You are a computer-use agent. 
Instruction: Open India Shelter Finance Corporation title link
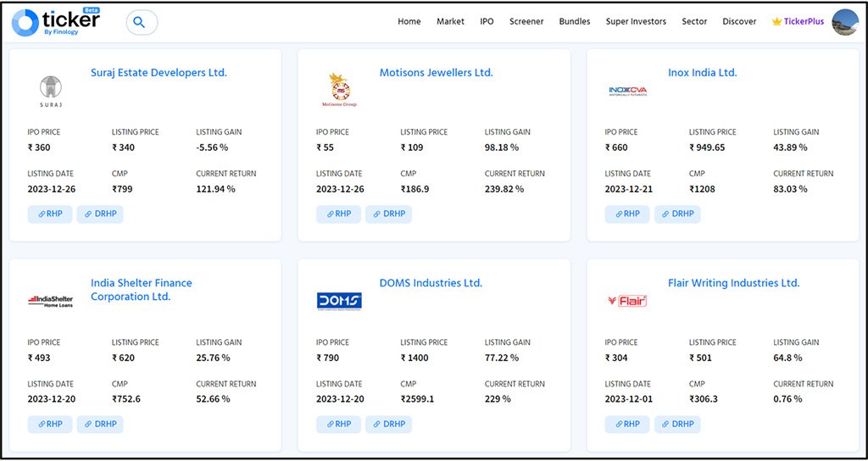142,290
